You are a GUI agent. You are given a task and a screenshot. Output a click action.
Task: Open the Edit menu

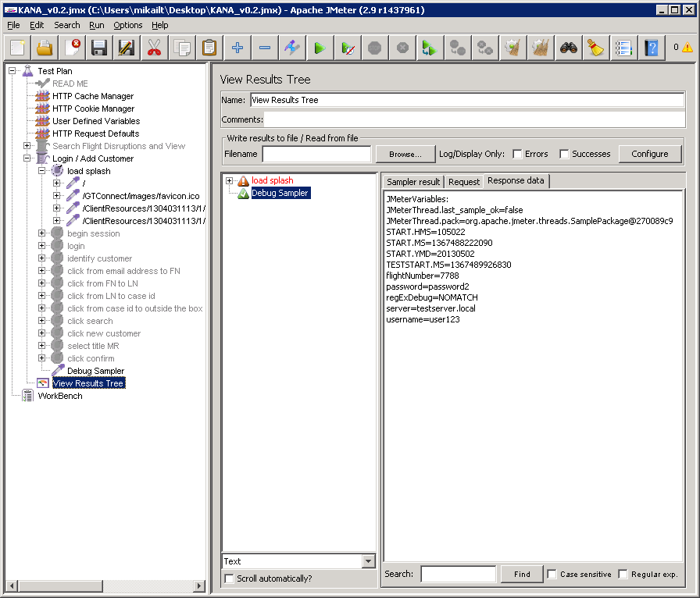coord(37,25)
